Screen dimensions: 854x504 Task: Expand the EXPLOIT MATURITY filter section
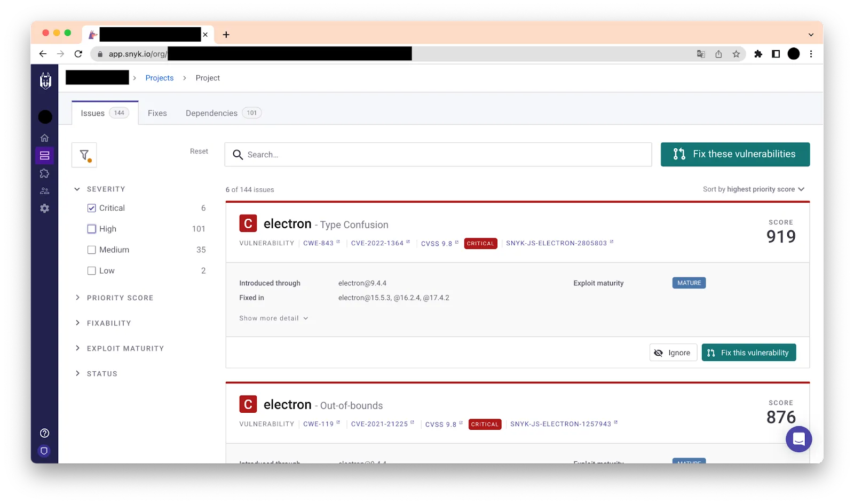(x=119, y=348)
